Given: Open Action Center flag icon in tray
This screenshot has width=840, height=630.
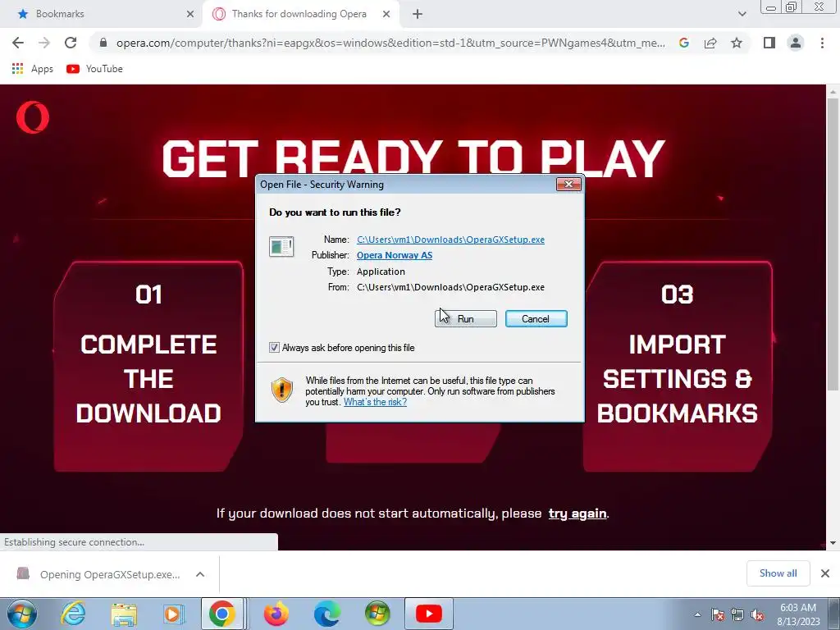Looking at the screenshot, I should pyautogui.click(x=718, y=614).
